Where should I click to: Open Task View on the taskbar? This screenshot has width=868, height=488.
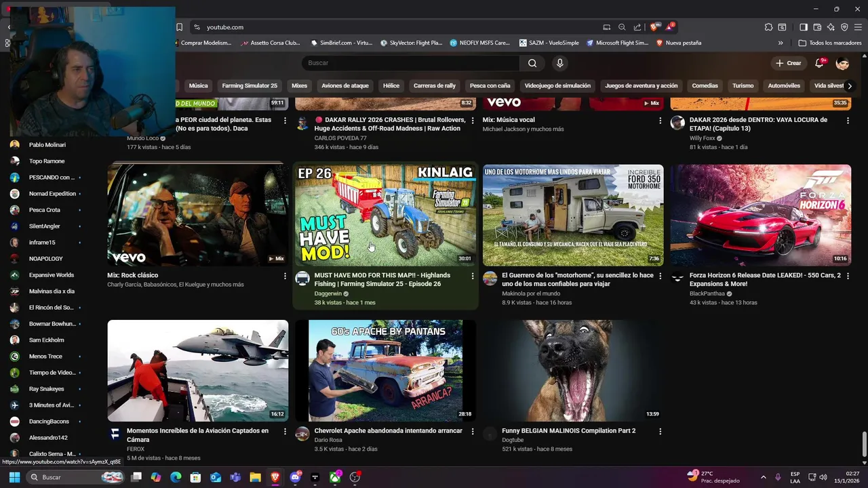(136, 477)
